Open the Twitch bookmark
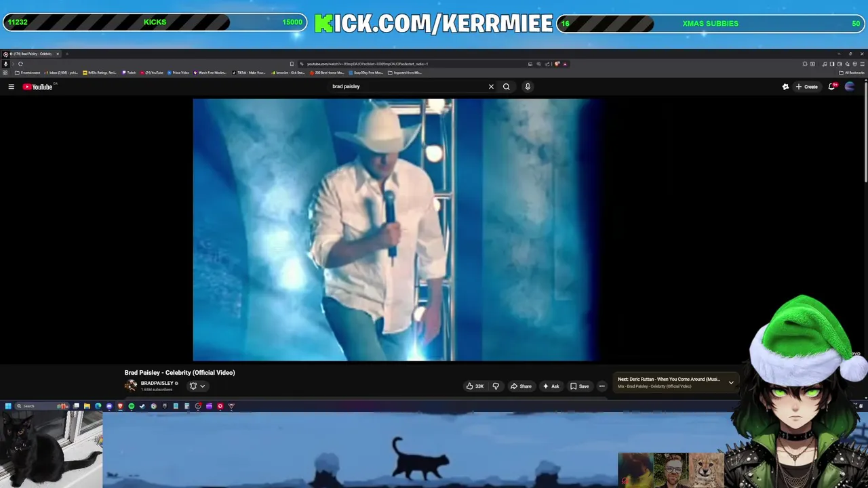 129,73
